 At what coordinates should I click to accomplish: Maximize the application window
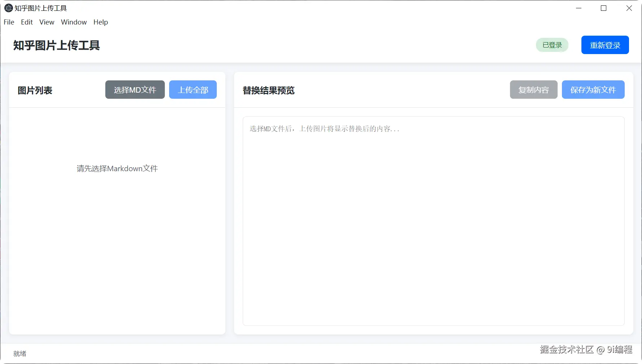click(604, 8)
